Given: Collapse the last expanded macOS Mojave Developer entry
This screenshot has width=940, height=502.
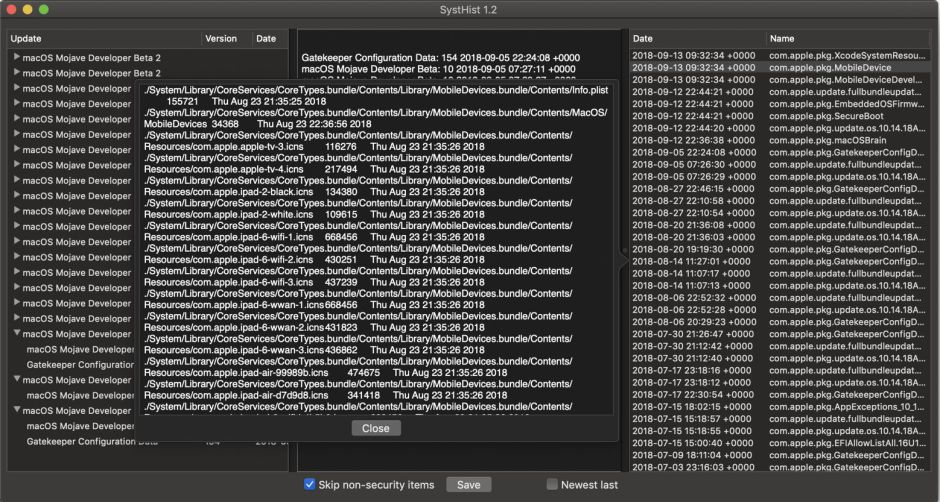Looking at the screenshot, I should pyautogui.click(x=16, y=410).
